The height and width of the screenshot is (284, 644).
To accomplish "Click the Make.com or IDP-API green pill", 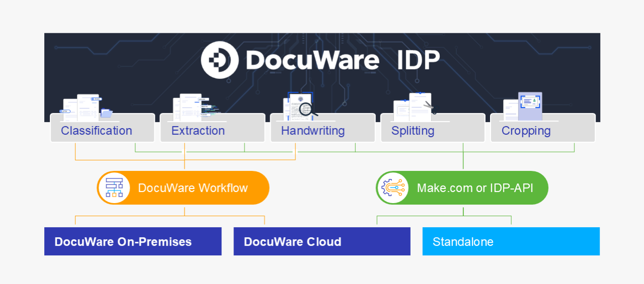I will [462, 187].
